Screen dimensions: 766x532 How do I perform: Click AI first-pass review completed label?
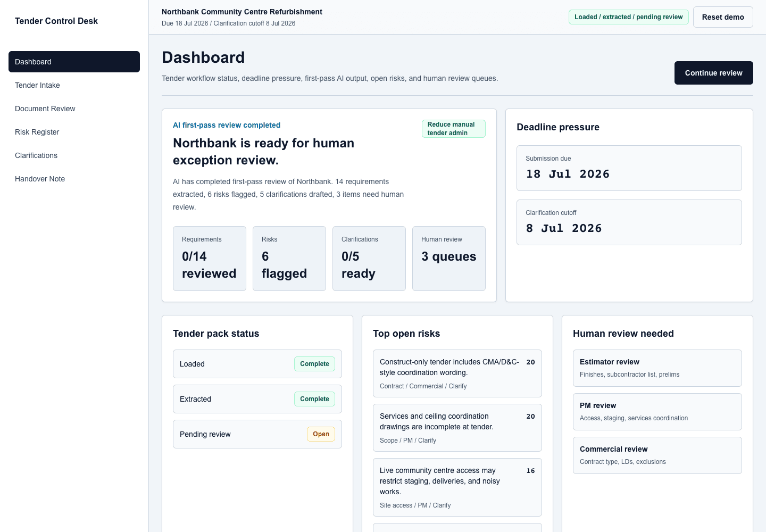(227, 125)
